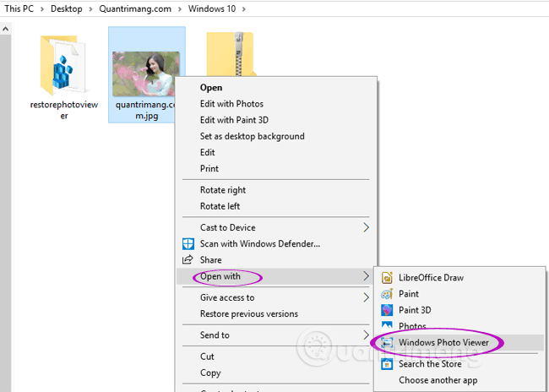This screenshot has height=392, width=549.
Task: Go to Quantrimang.com in the breadcrumb
Action: coord(135,8)
